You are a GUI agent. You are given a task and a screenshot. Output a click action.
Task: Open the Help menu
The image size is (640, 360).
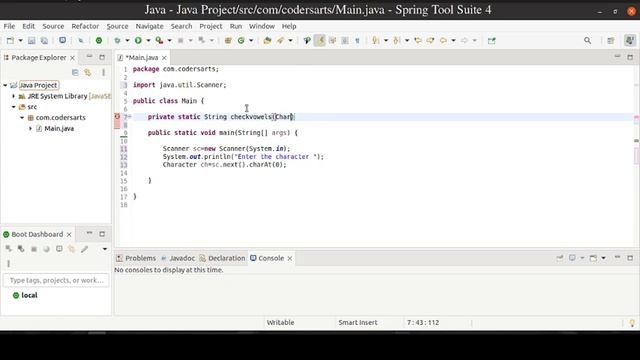(x=289, y=26)
